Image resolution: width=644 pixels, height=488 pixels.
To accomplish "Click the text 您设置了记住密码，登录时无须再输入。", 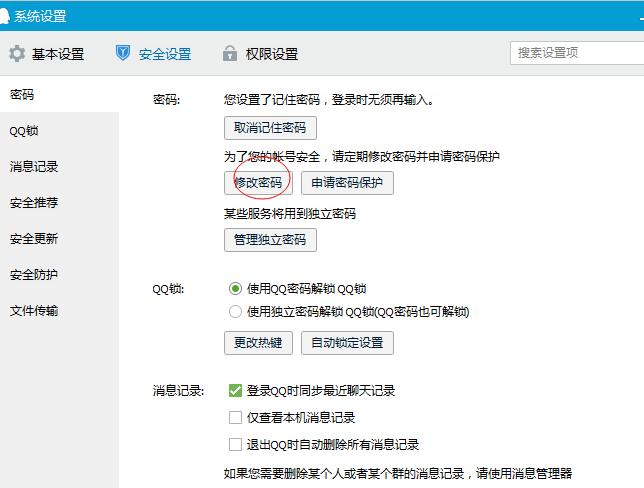I will (329, 100).
